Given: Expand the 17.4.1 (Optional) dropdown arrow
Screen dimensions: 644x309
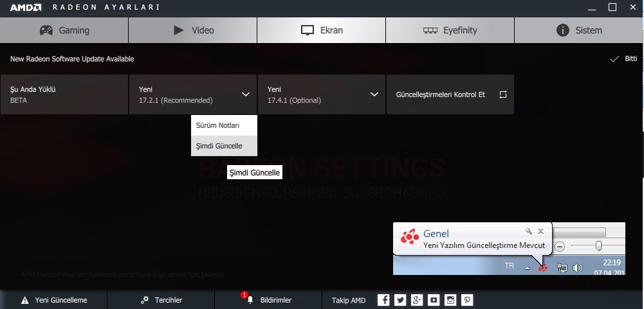Looking at the screenshot, I should click(x=374, y=94).
